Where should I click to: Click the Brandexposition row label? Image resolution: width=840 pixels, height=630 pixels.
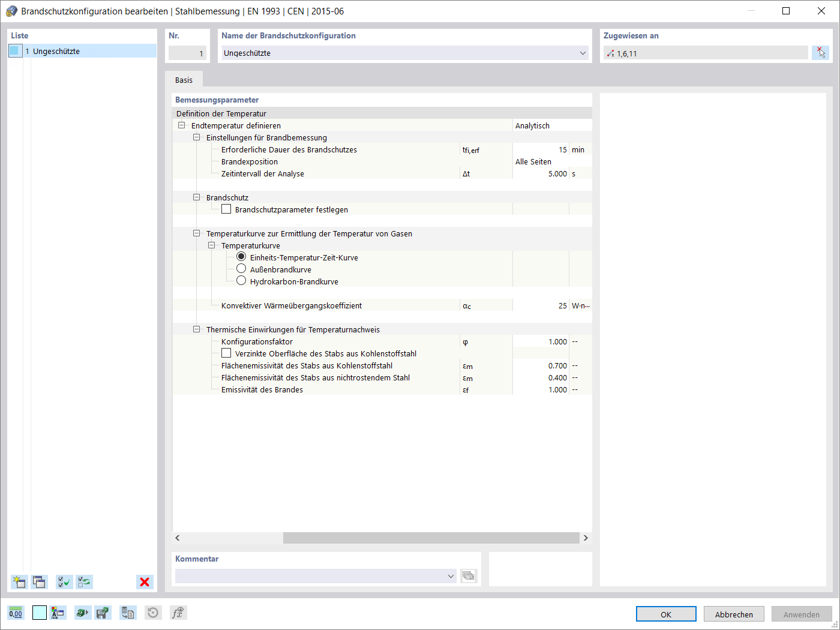(250, 161)
